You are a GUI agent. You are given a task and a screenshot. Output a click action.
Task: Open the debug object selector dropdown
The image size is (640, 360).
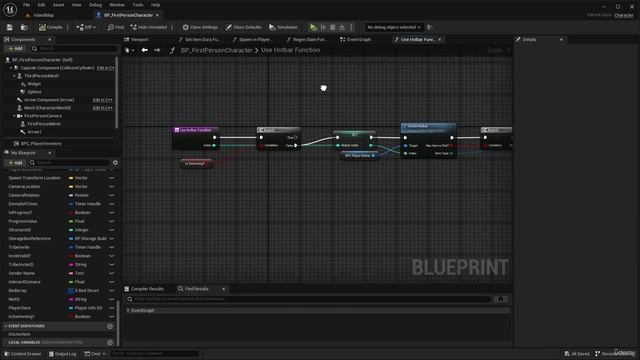393,27
